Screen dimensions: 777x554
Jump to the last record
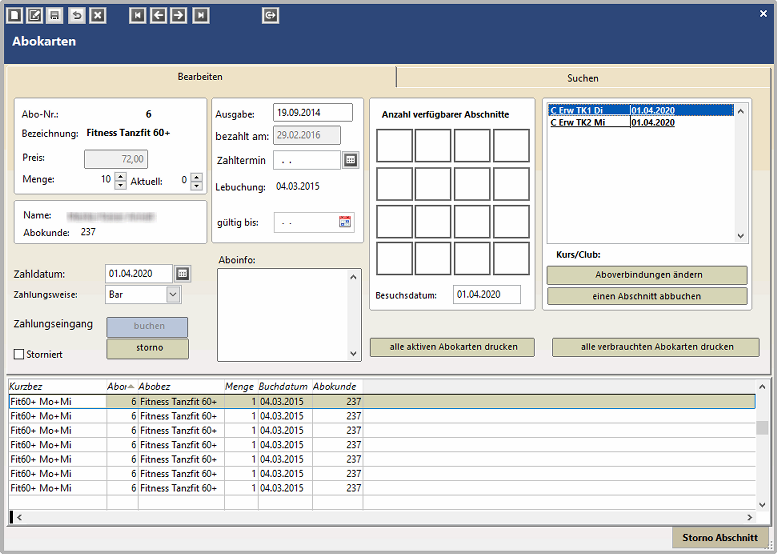(201, 15)
